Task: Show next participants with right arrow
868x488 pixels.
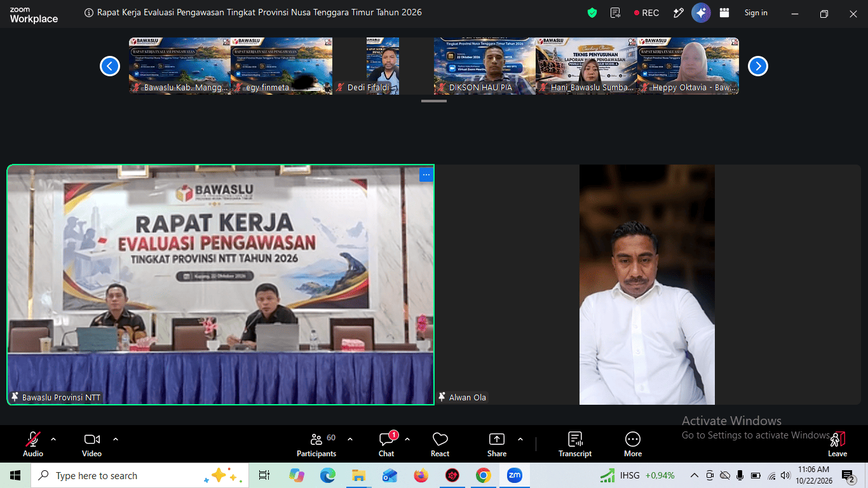Action: tap(757, 66)
